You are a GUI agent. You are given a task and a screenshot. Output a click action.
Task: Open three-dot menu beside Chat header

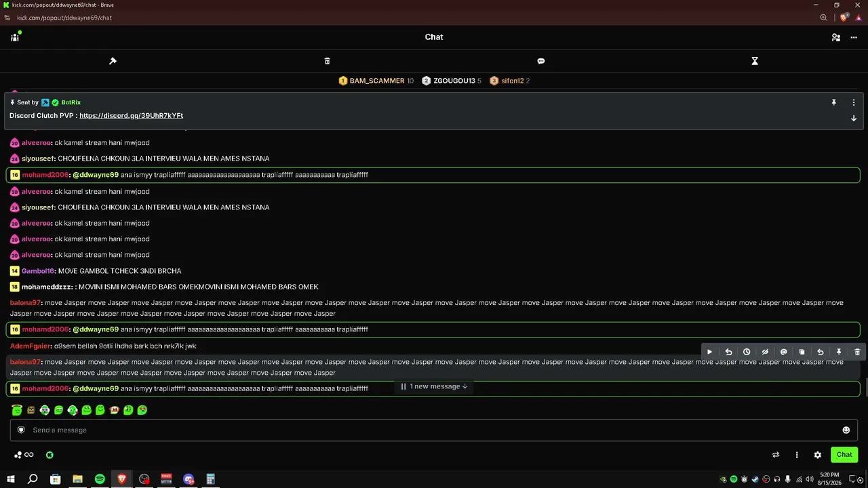(x=854, y=37)
